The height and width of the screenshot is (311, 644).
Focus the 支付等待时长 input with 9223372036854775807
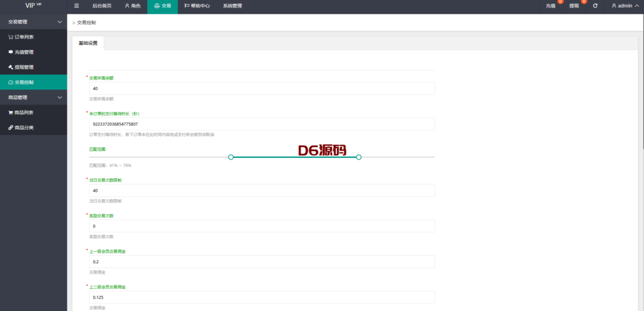point(262,124)
